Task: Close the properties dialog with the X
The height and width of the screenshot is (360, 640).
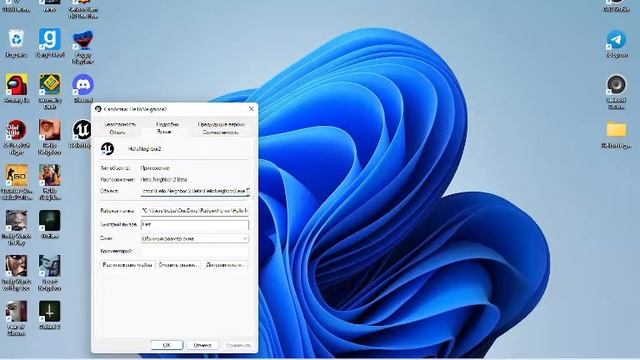Action: click(251, 109)
